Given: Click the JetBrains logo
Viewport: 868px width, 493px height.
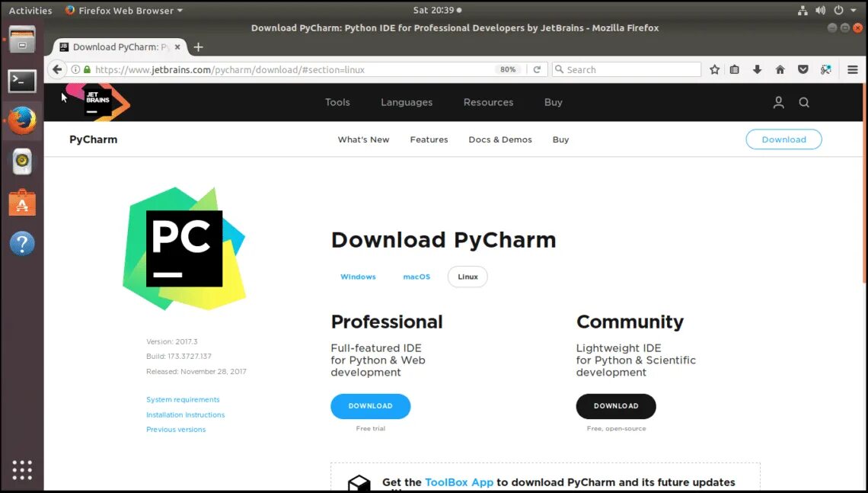Looking at the screenshot, I should pos(97,101).
